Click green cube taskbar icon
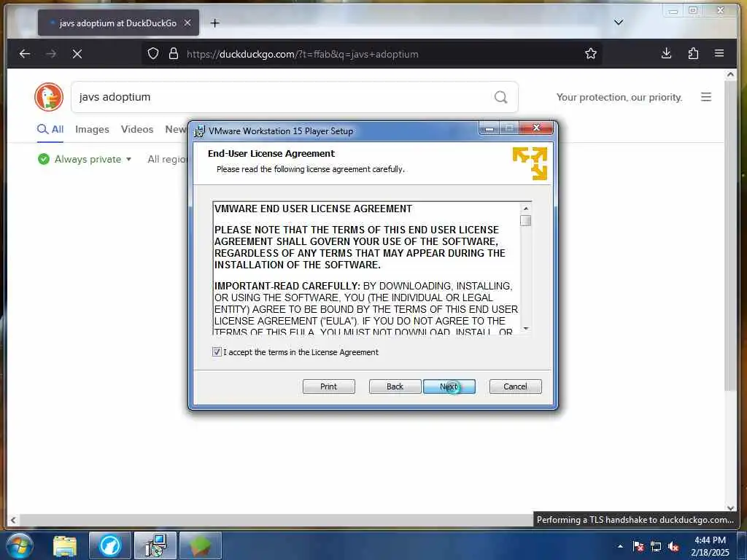Screen dimensions: 747x560 [201, 545]
